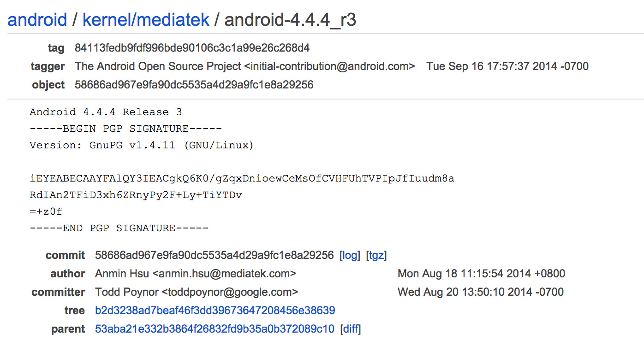Open the parent commit 53aba21e link

coord(215,329)
